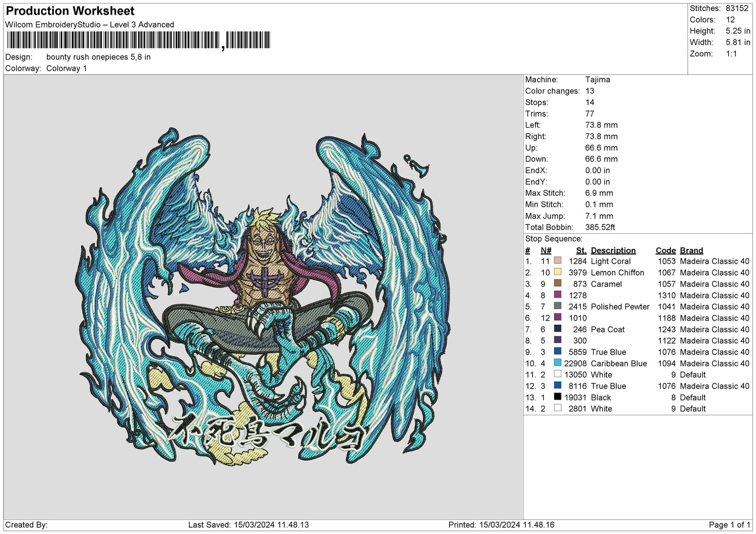Click the 'N#' column header
Viewport: 756px width, 534px height.
(546, 251)
